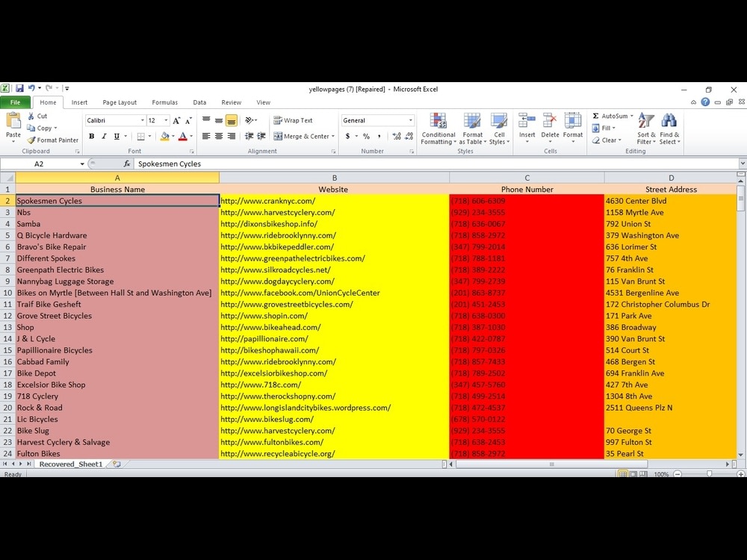The image size is (747, 560).
Task: Decrease decimal places
Action: pyautogui.click(x=409, y=136)
